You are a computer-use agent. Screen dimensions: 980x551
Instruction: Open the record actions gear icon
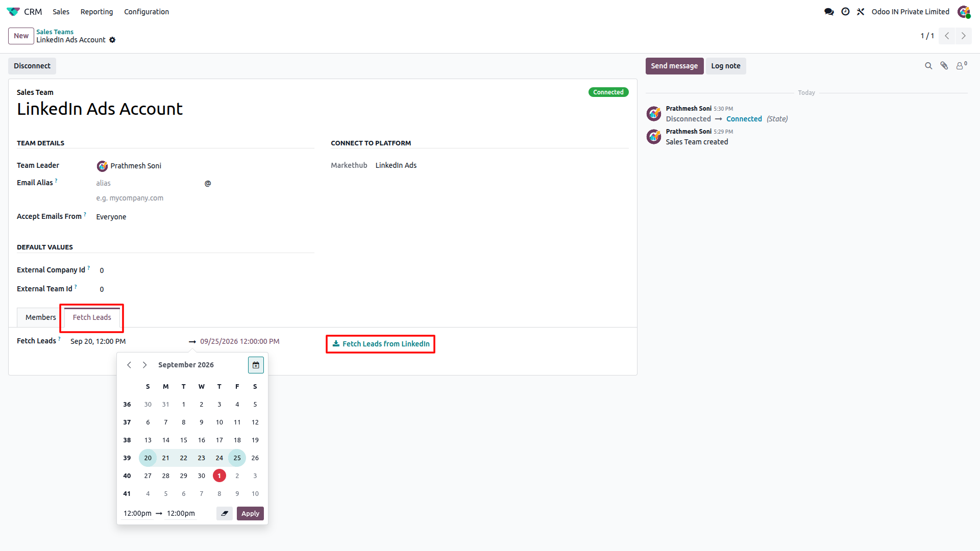112,40
